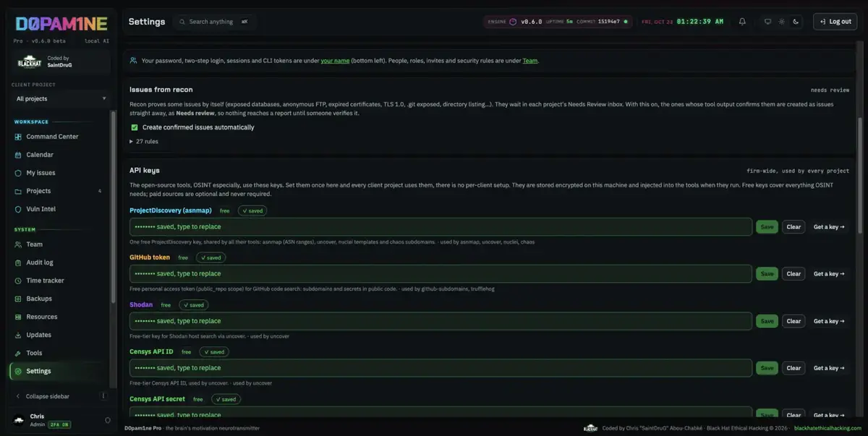Save the ProjectDiscovery key
The image size is (868, 436).
(x=767, y=227)
